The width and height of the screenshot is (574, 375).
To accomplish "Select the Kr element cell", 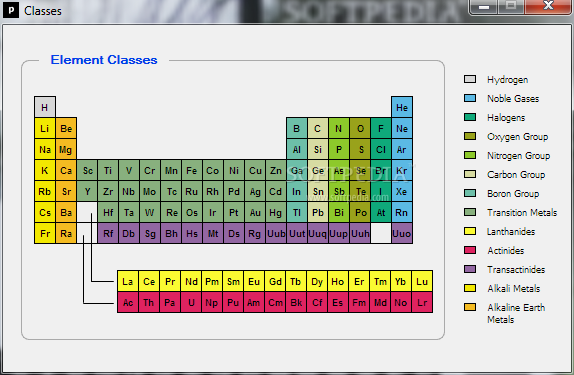I will (402, 170).
